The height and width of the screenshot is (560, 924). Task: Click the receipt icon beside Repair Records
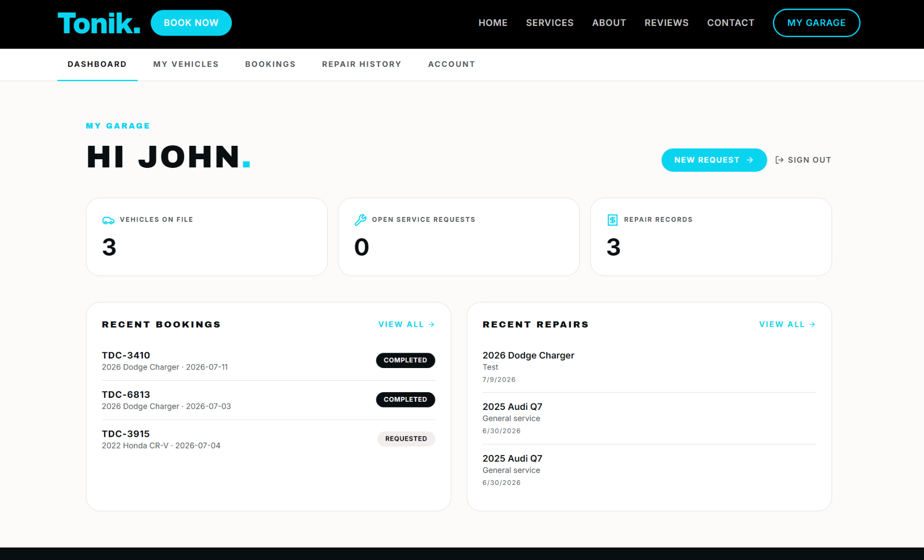(x=613, y=220)
